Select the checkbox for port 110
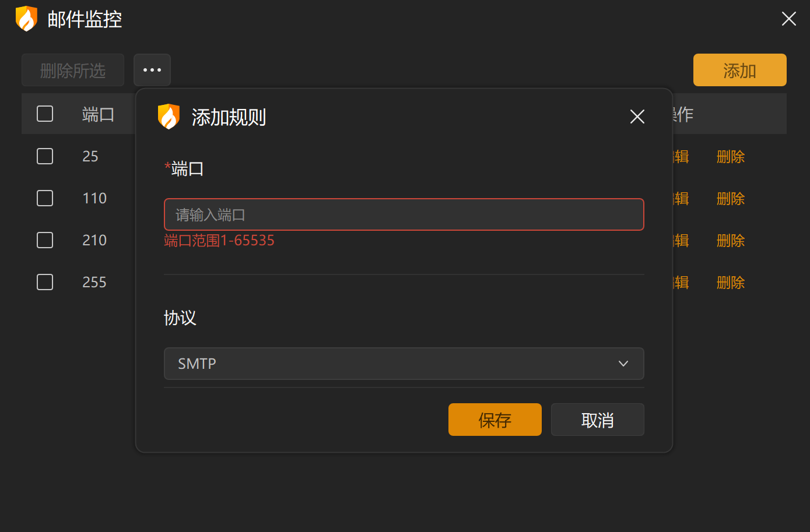The width and height of the screenshot is (810, 532). (x=45, y=198)
